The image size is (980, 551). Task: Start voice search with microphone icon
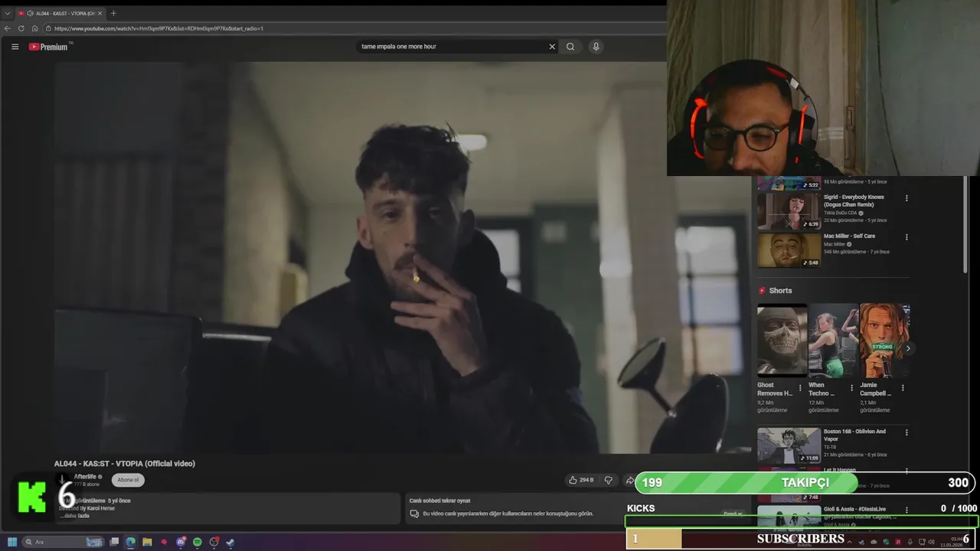click(596, 47)
